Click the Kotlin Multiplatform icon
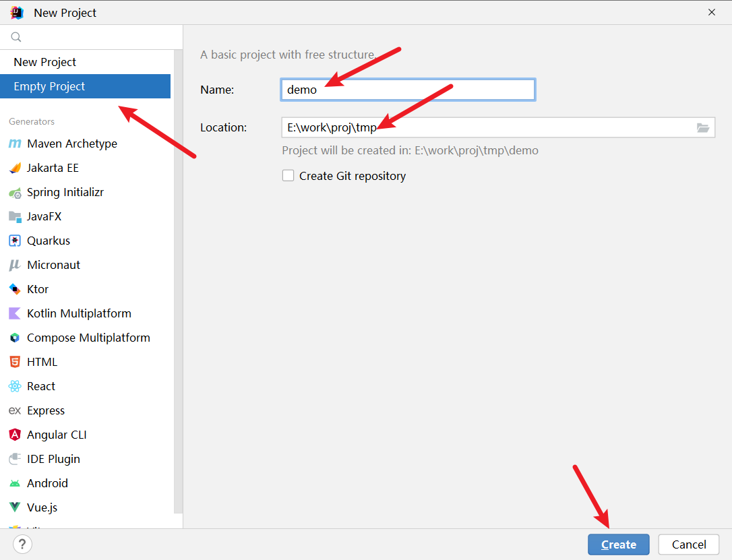The width and height of the screenshot is (732, 560). pyautogui.click(x=15, y=313)
